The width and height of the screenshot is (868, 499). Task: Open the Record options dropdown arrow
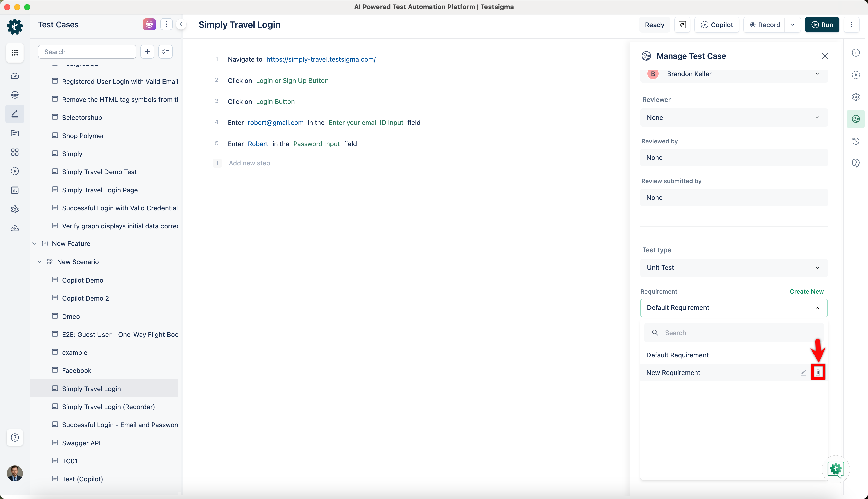(x=793, y=25)
